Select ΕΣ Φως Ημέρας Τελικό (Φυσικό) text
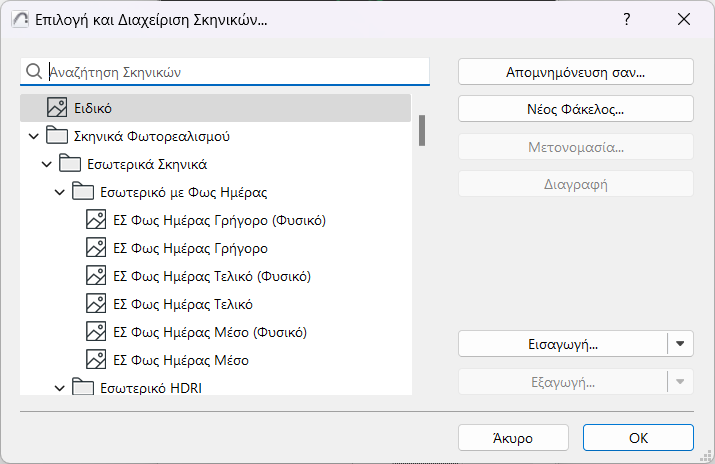The height and width of the screenshot is (464, 715). [x=212, y=276]
